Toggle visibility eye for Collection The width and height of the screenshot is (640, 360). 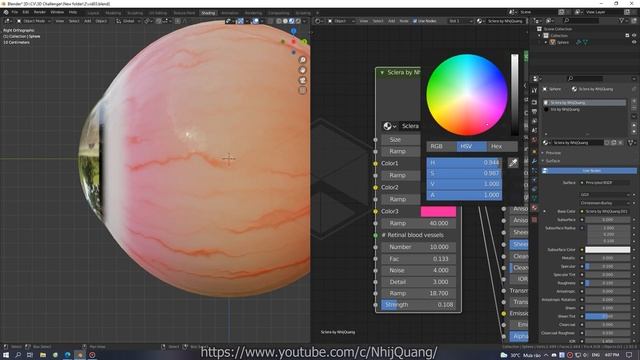click(634, 36)
